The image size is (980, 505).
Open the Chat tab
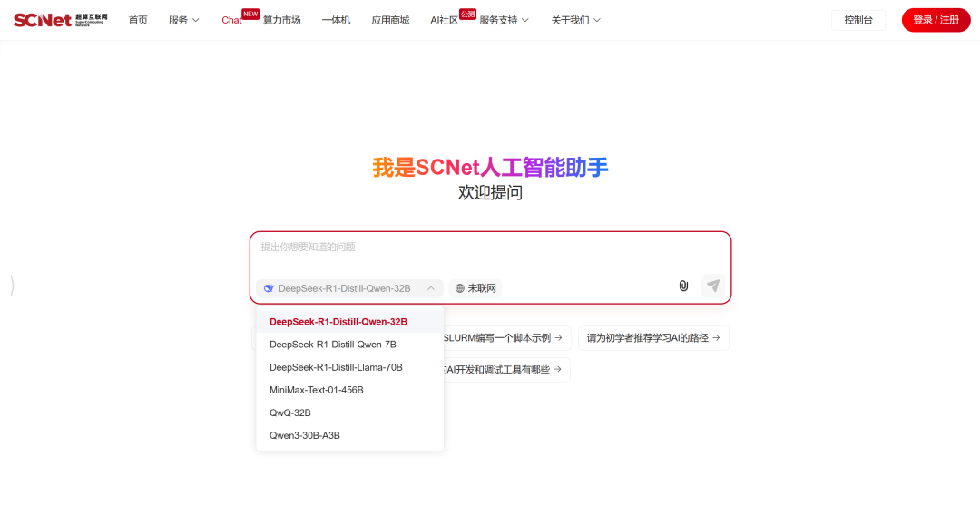click(x=231, y=20)
